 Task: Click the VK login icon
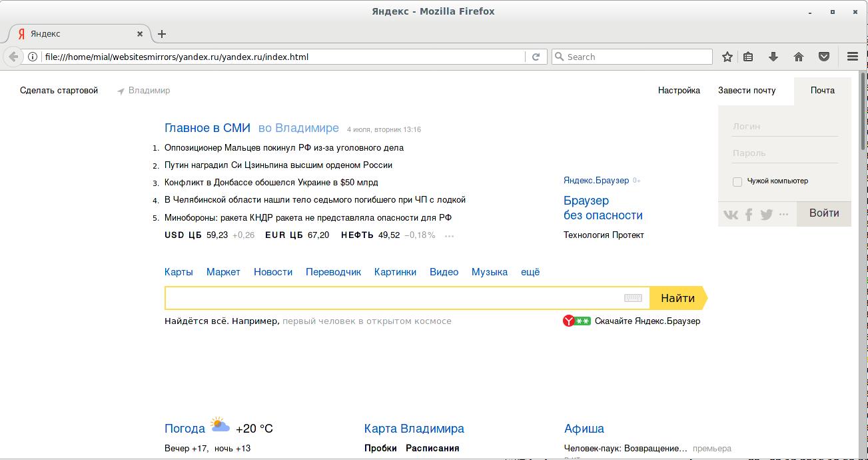point(731,215)
